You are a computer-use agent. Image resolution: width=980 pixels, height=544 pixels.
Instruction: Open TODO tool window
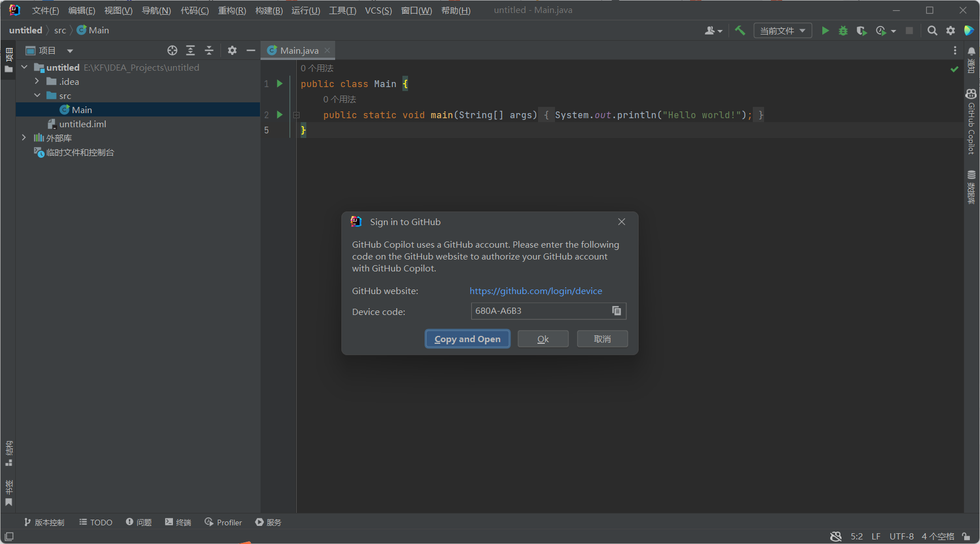96,522
